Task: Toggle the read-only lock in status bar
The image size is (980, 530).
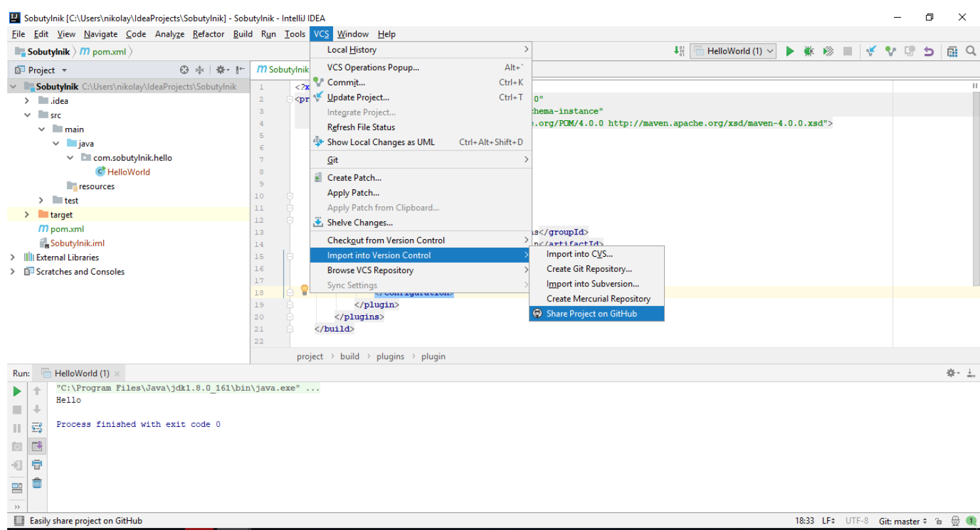Action: click(939, 521)
